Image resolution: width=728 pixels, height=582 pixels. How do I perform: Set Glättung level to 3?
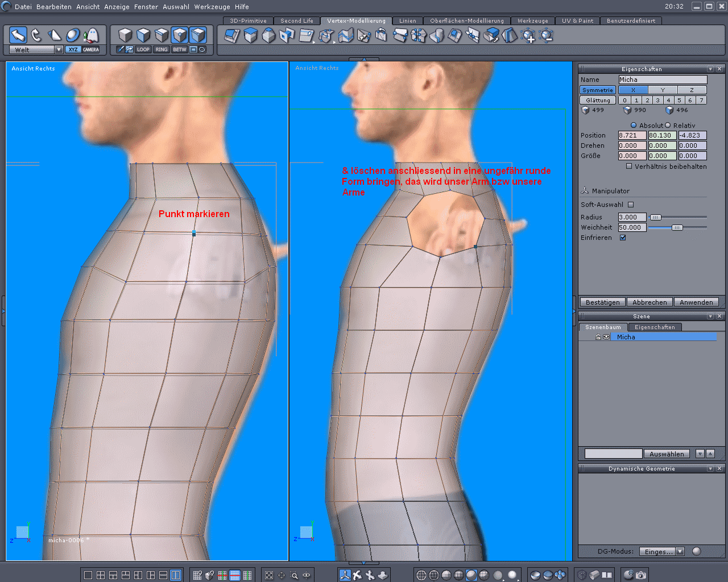click(x=658, y=100)
